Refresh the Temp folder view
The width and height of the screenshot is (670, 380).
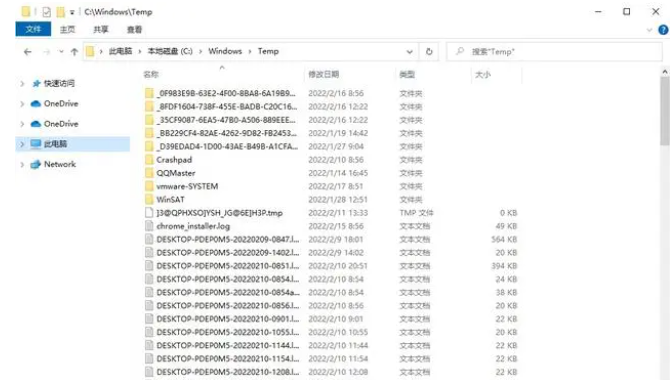429,52
